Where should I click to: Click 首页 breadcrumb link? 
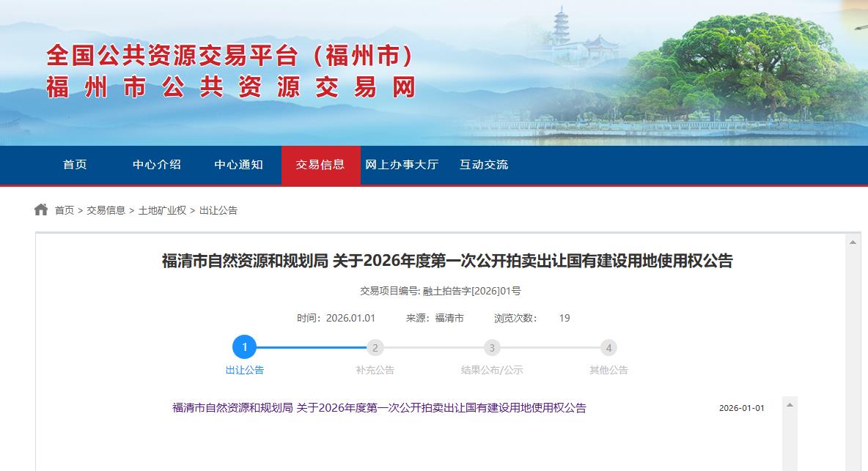pyautogui.click(x=65, y=210)
